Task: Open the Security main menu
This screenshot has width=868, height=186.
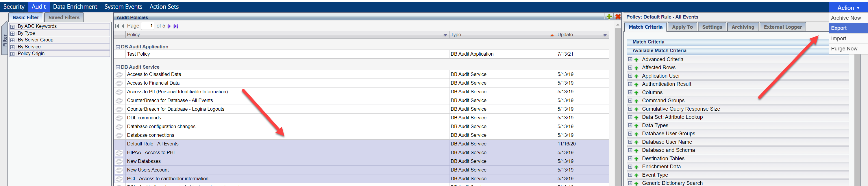Action: pos(14,7)
